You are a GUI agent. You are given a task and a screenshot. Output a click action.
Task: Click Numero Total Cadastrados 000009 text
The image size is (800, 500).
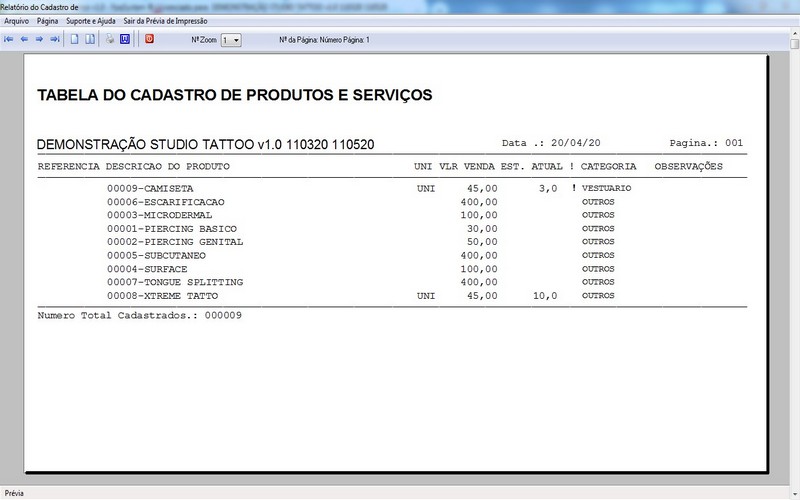point(139,315)
